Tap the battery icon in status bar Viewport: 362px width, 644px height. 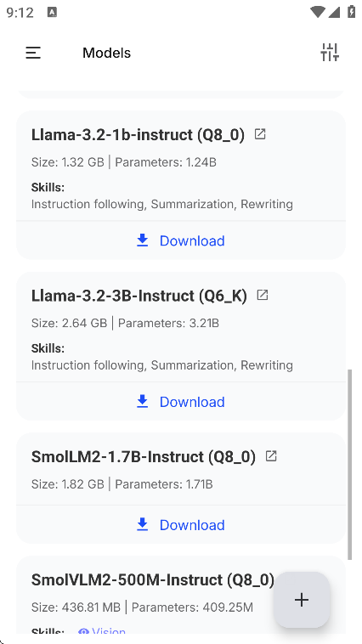[351, 12]
